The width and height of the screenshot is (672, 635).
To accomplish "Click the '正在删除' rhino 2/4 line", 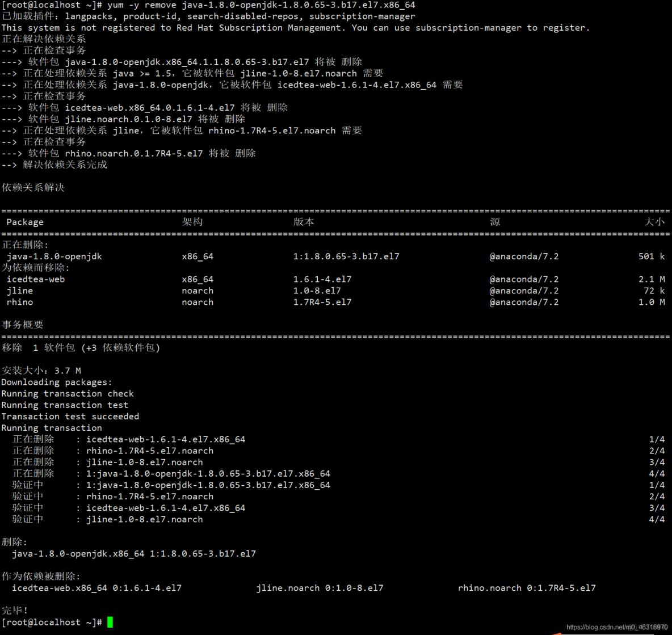I will pyautogui.click(x=339, y=451).
